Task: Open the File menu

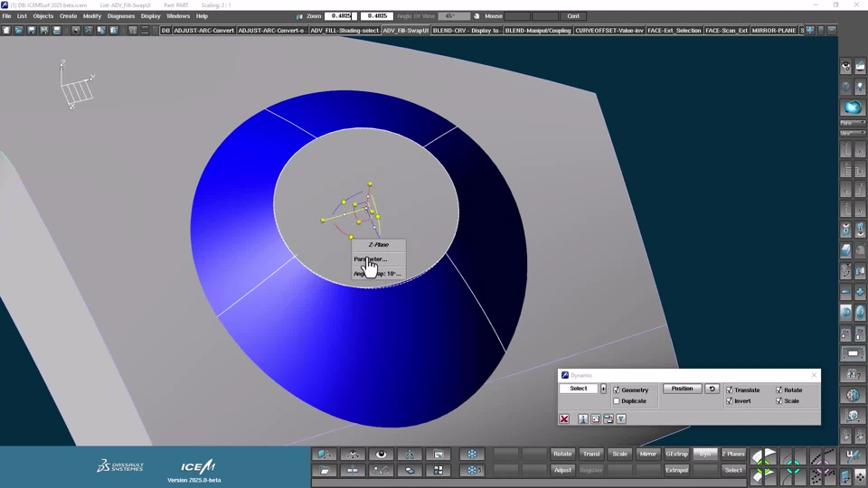Action: click(6, 16)
